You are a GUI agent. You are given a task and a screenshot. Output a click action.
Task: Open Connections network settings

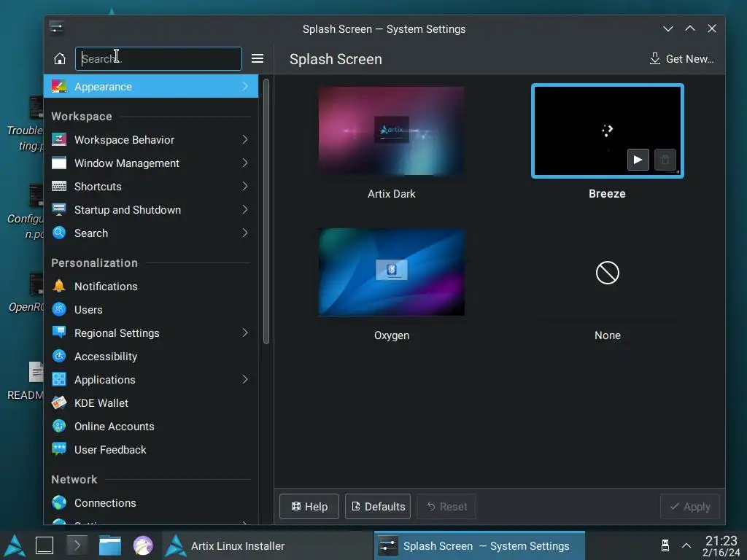[151, 502]
